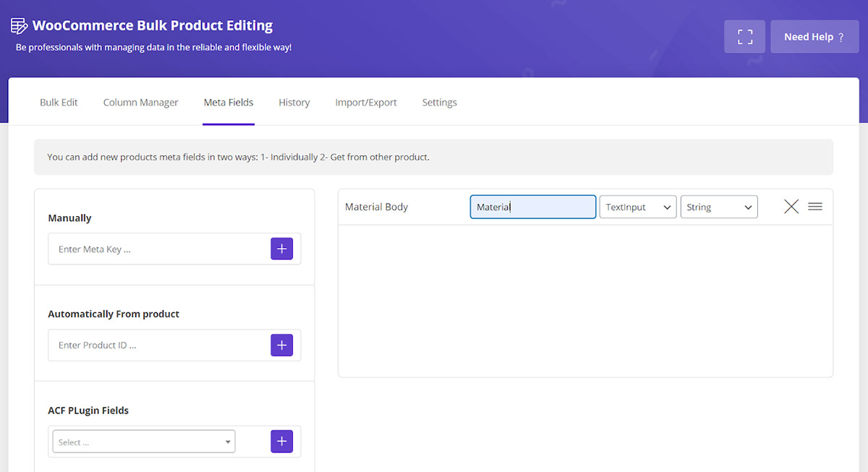Go to the History tab
Screen dimensions: 868x472
(294, 103)
